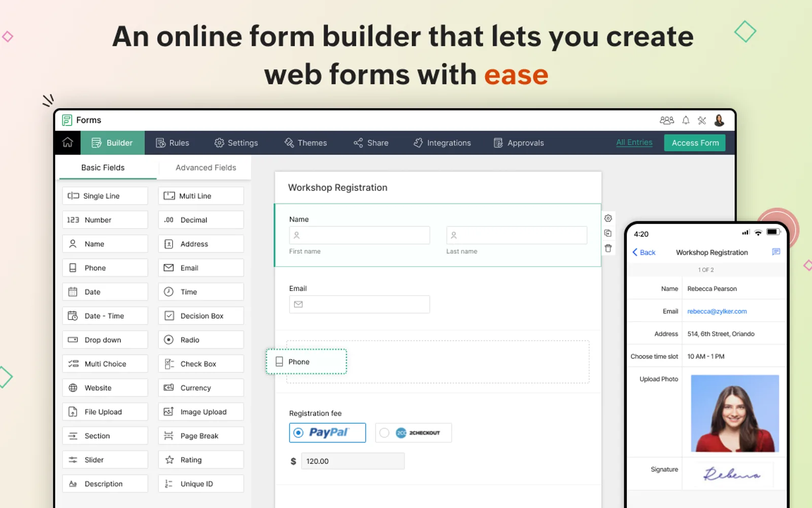Open the notifications bell icon
Image resolution: width=812 pixels, height=508 pixels.
point(686,120)
